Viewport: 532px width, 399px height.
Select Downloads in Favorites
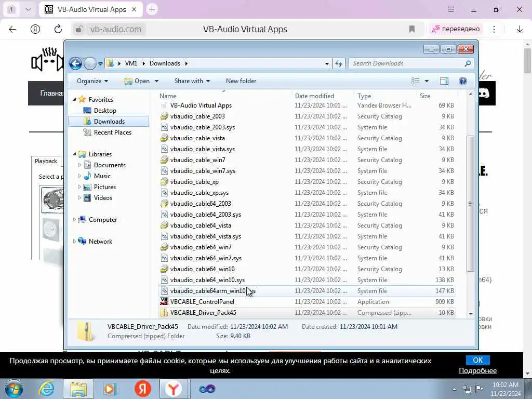point(109,122)
